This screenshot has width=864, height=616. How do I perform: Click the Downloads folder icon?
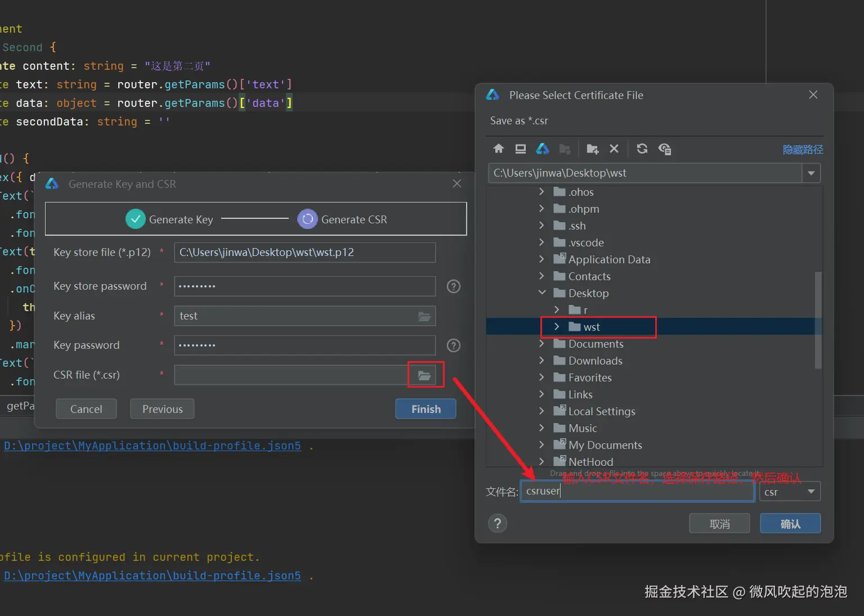559,361
